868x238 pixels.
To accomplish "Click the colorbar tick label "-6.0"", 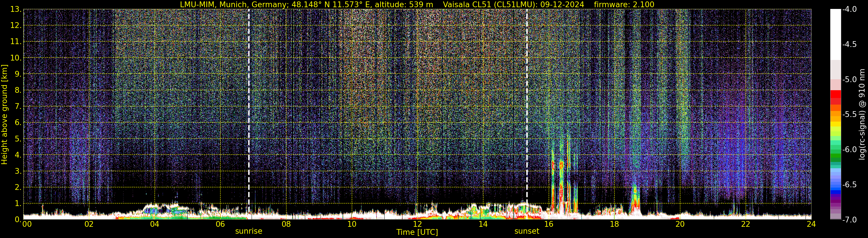I will 849,150.
